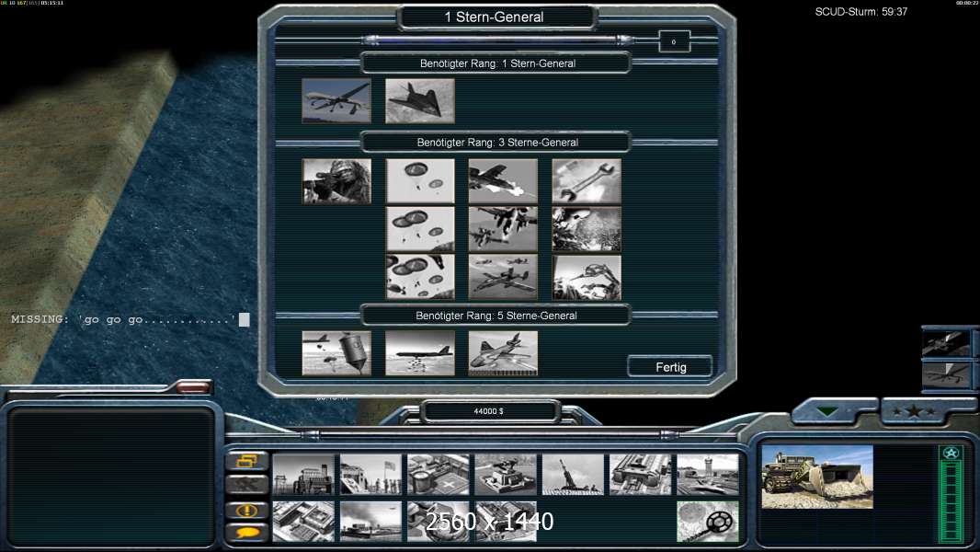Click the red indicator above the radar

click(x=193, y=387)
